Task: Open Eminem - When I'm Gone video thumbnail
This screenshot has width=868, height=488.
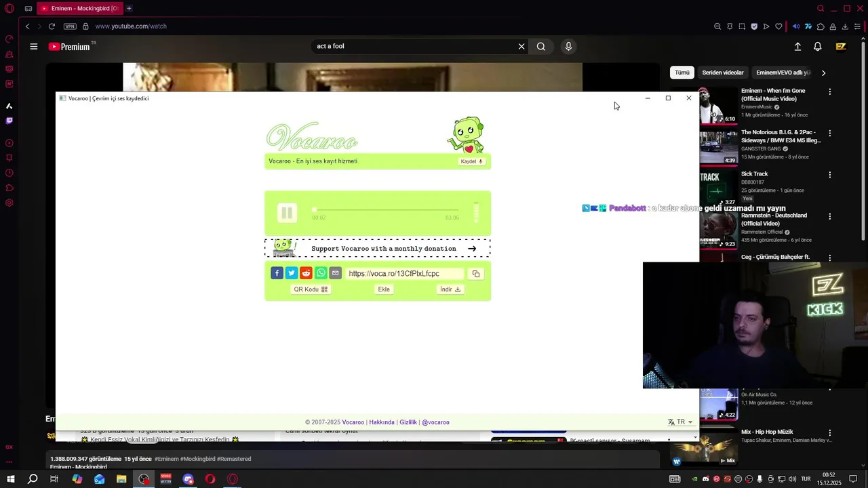Action: (718, 106)
